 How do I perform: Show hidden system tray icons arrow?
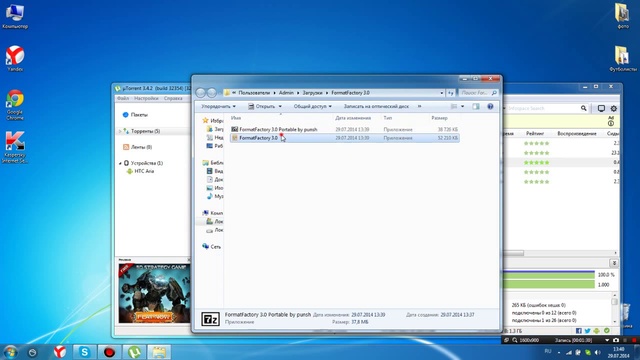(x=560, y=352)
